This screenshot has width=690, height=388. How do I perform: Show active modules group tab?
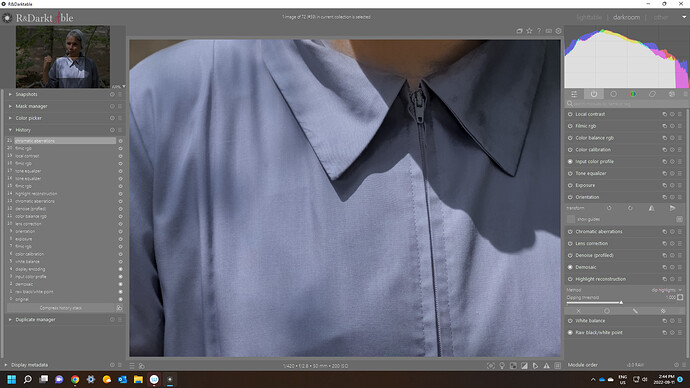point(594,94)
